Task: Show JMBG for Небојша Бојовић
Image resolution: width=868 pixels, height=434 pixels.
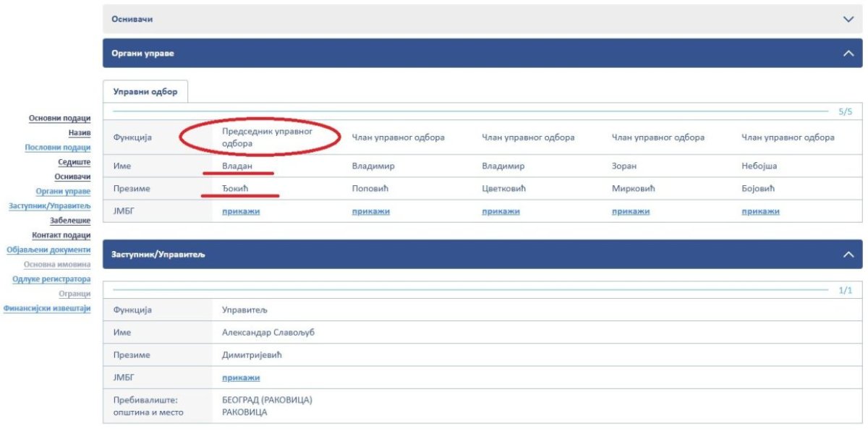Action: click(x=760, y=211)
